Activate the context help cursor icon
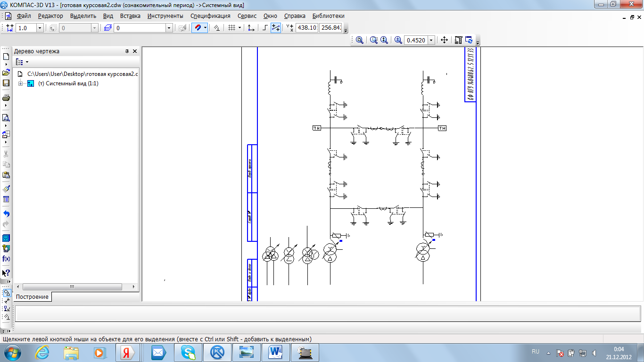This screenshot has width=644, height=362. 6,273
